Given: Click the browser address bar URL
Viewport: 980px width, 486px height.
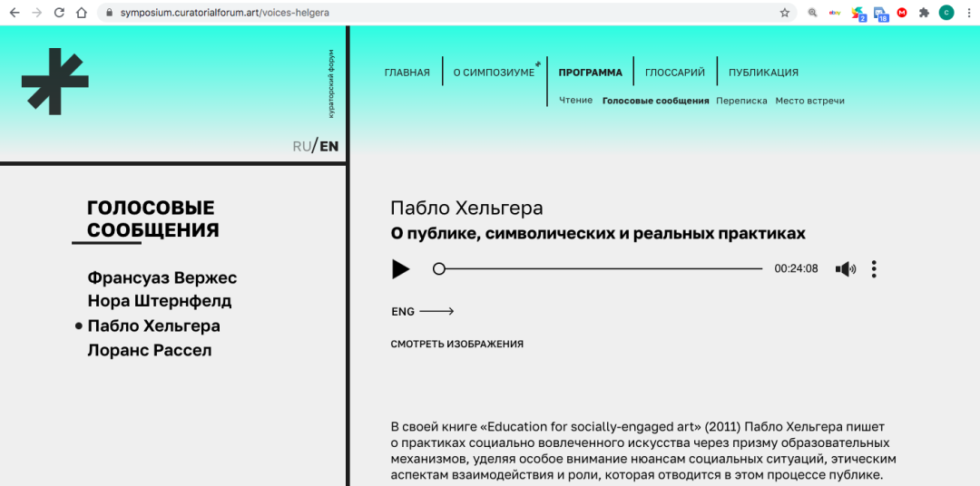Looking at the screenshot, I should click(x=225, y=13).
